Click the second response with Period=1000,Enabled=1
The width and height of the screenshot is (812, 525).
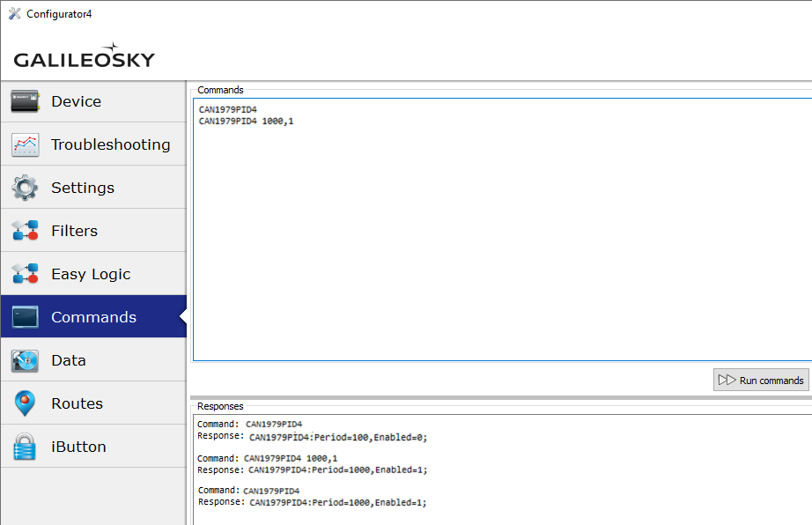(338, 470)
